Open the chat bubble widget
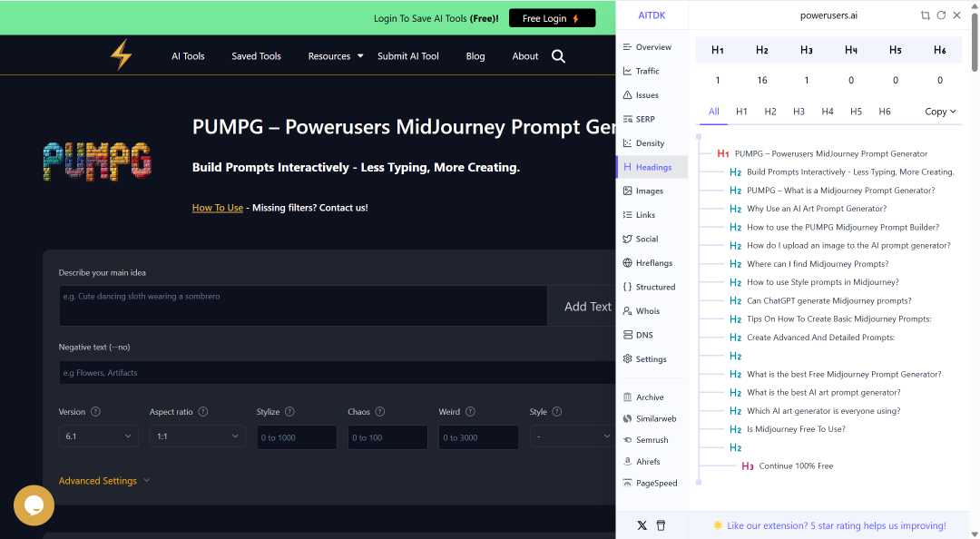The width and height of the screenshot is (980, 539). [34, 505]
